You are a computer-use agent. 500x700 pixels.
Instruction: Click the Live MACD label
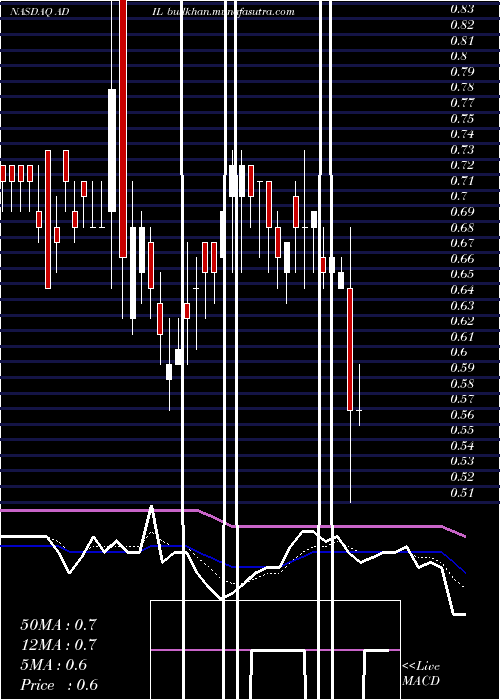[x=421, y=673]
